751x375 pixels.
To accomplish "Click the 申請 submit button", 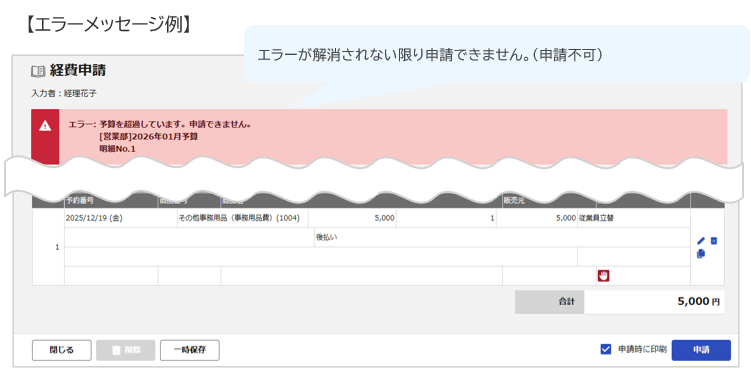I will point(701,350).
